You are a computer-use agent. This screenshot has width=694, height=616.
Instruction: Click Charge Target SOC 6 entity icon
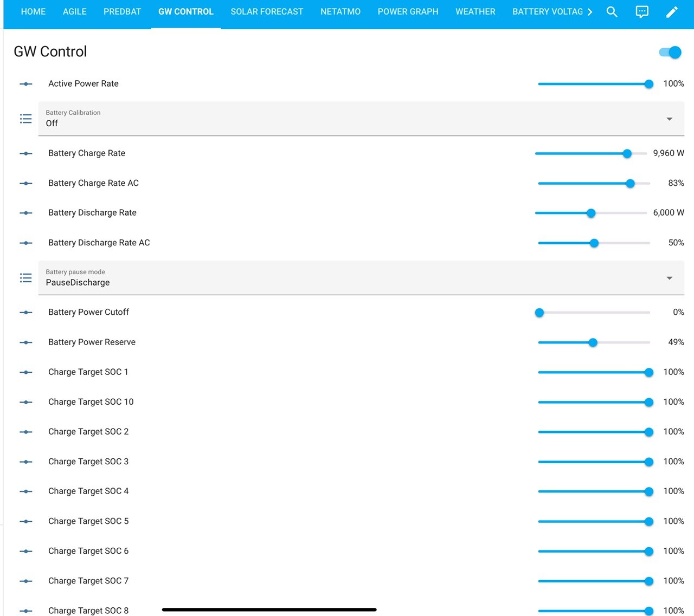pos(26,551)
